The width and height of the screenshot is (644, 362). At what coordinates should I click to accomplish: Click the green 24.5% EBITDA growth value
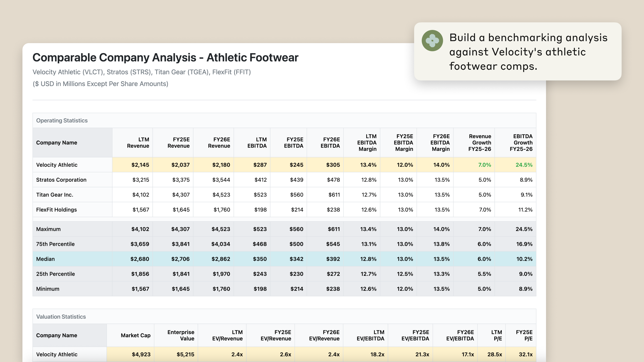[524, 165]
